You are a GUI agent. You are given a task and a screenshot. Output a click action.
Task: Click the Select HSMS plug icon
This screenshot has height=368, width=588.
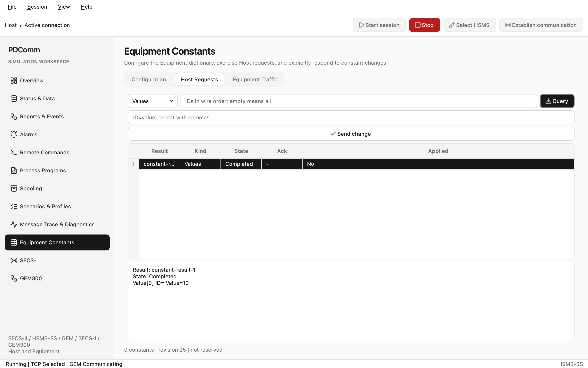[x=452, y=25]
